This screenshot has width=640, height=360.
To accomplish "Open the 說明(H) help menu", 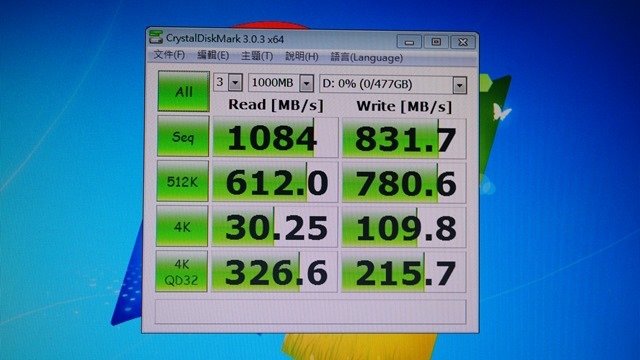I will [302, 56].
